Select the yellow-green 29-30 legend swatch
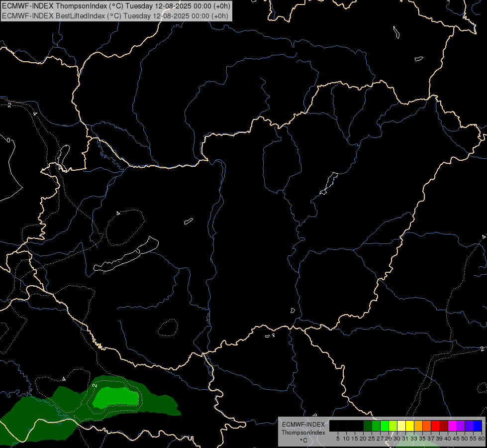 point(393,426)
